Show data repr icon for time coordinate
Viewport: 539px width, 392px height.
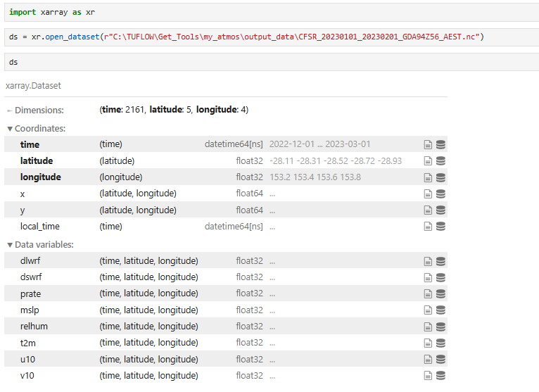(441, 144)
